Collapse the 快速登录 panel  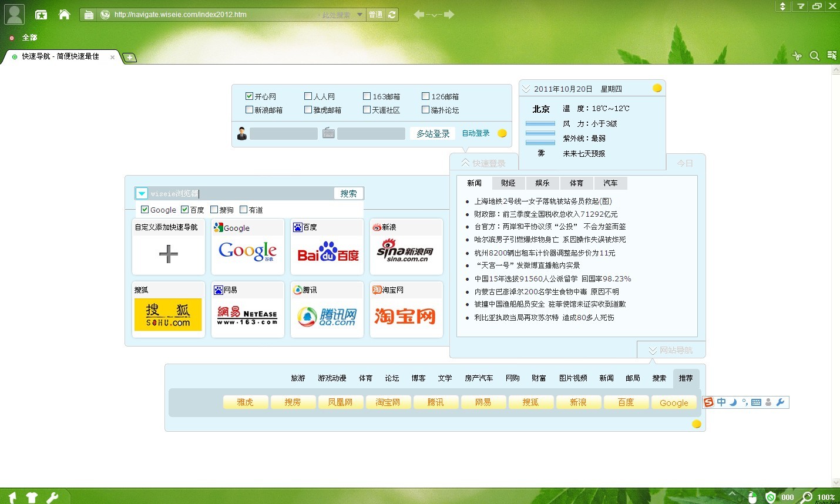(482, 163)
